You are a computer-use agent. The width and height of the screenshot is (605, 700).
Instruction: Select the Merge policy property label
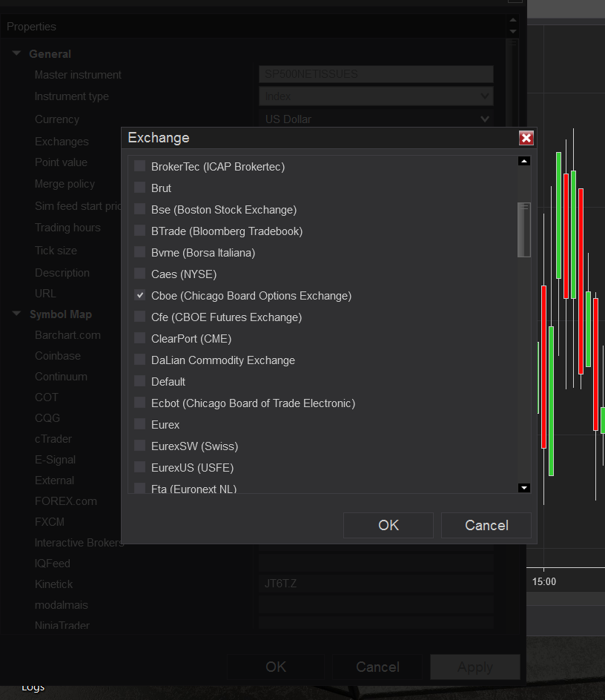(65, 184)
